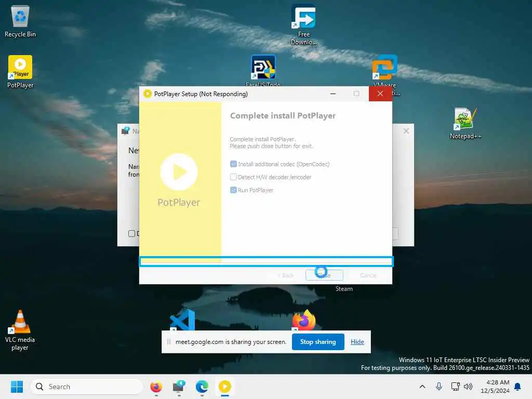Open the Windows Start menu
532x399 pixels.
point(17,387)
